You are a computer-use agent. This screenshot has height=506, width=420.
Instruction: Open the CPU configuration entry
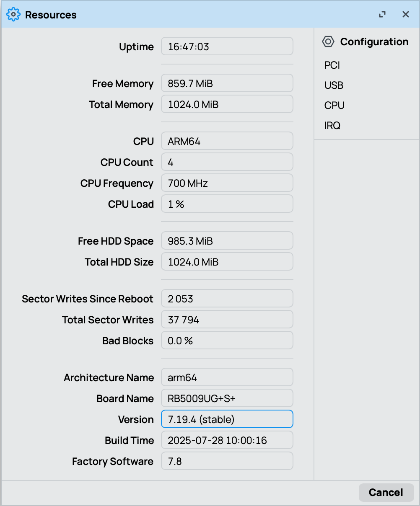tap(334, 106)
